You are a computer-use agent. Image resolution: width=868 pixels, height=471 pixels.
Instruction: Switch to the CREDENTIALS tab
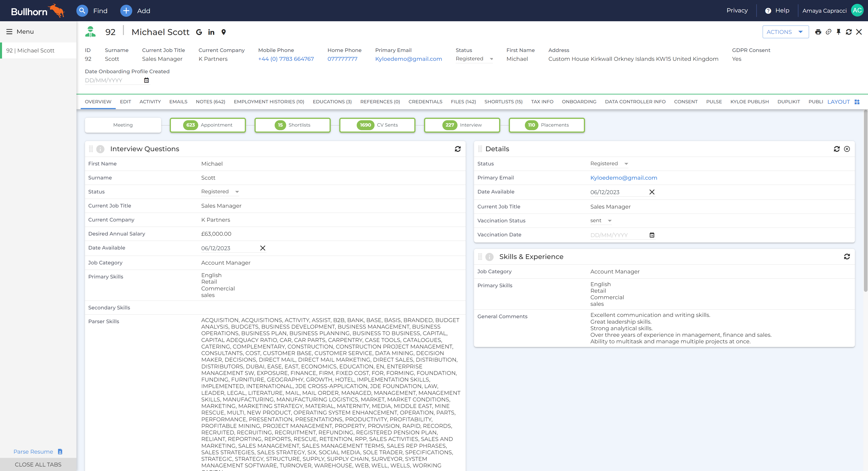pyautogui.click(x=425, y=102)
